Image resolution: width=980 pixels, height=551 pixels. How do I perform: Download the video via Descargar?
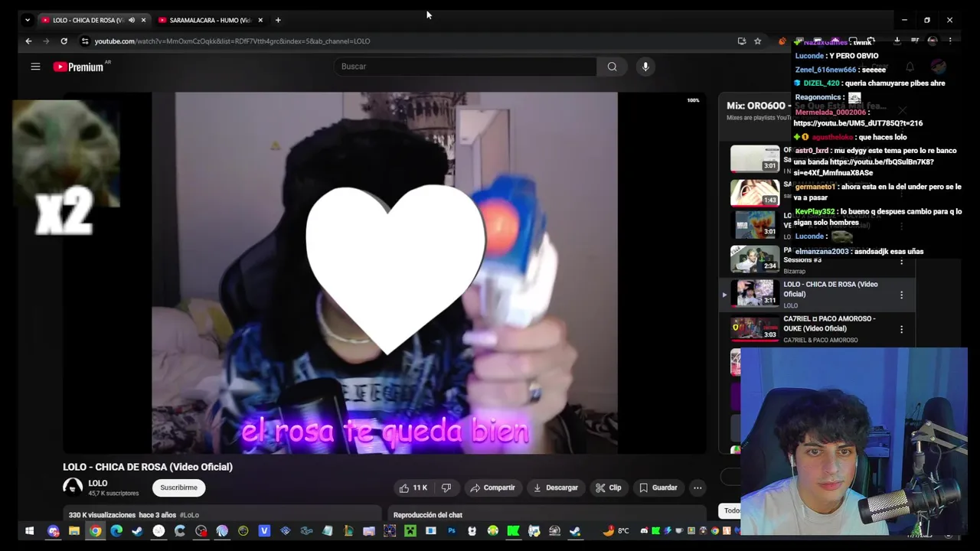555,487
